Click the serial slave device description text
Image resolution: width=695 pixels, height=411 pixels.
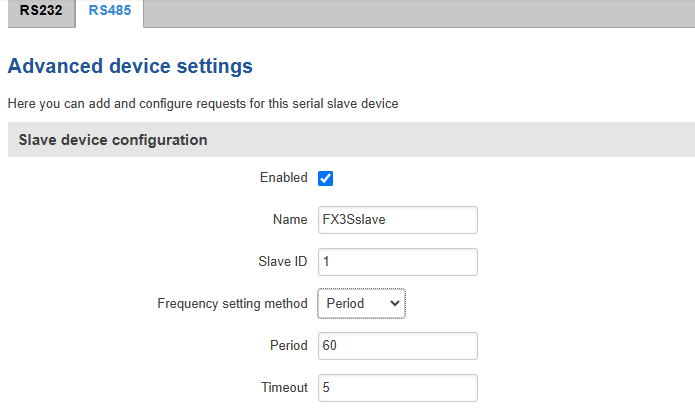[203, 103]
